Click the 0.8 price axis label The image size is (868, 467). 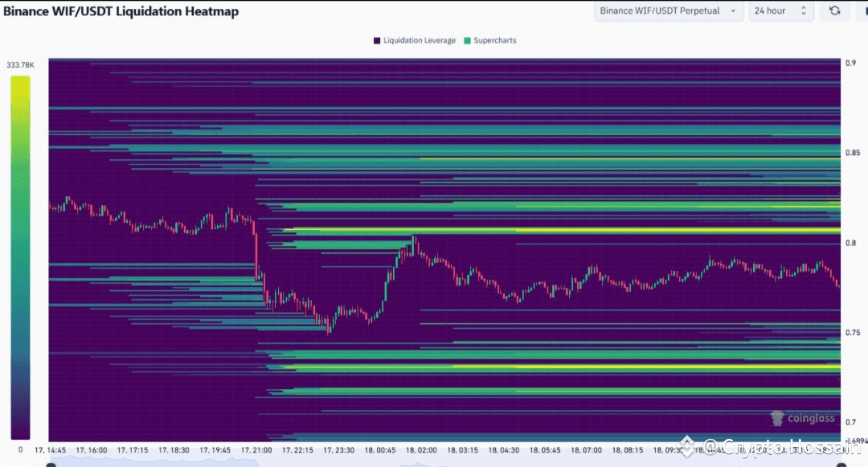point(850,243)
